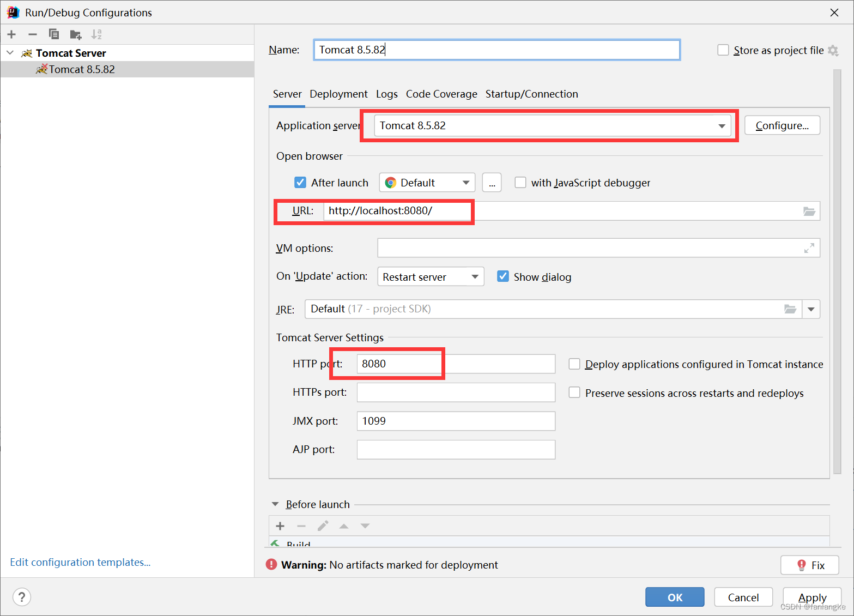Click the folder icon in the URL field
The height and width of the screenshot is (616, 854).
tap(809, 211)
